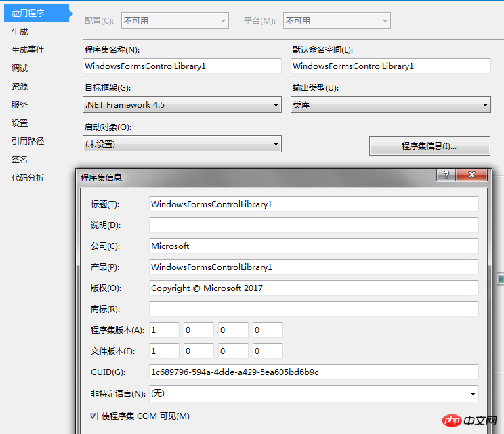This screenshot has width=504, height=434.
Task: Open the 生成 tab
Action: click(x=20, y=32)
